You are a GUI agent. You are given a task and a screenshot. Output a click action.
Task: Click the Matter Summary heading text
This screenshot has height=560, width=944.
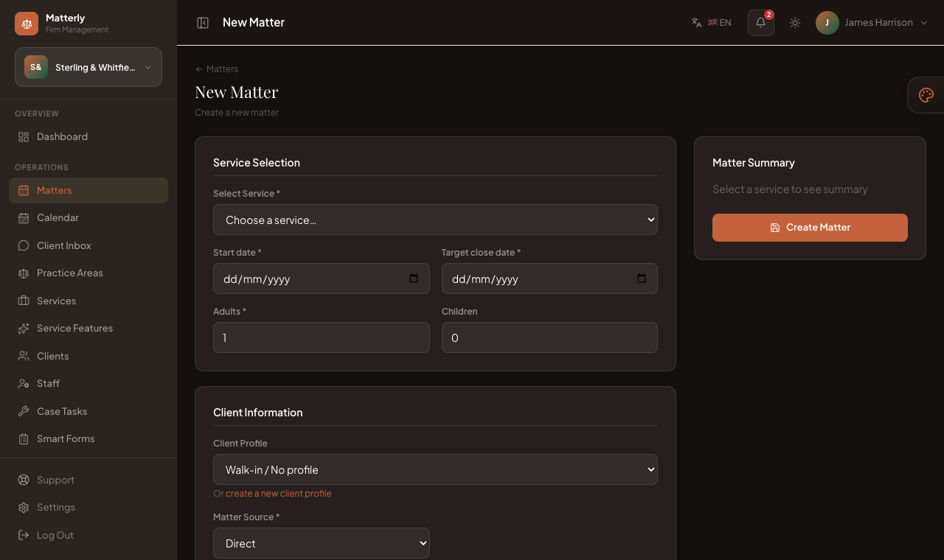pos(754,163)
